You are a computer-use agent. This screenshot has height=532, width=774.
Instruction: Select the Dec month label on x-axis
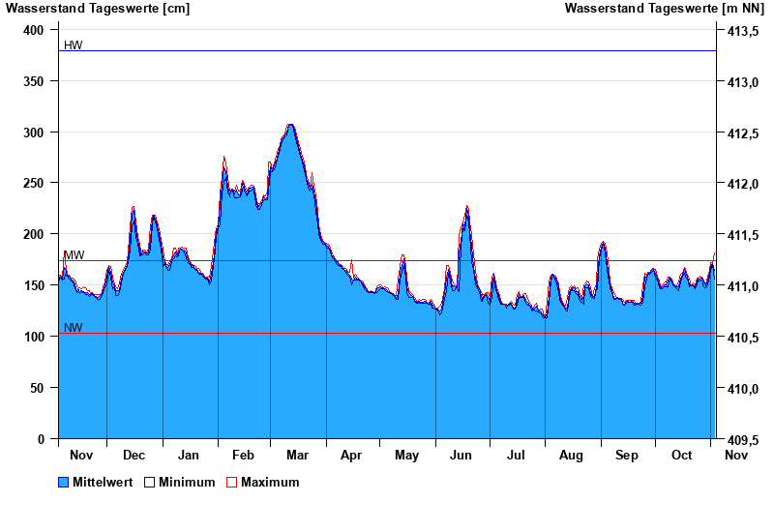coord(134,455)
